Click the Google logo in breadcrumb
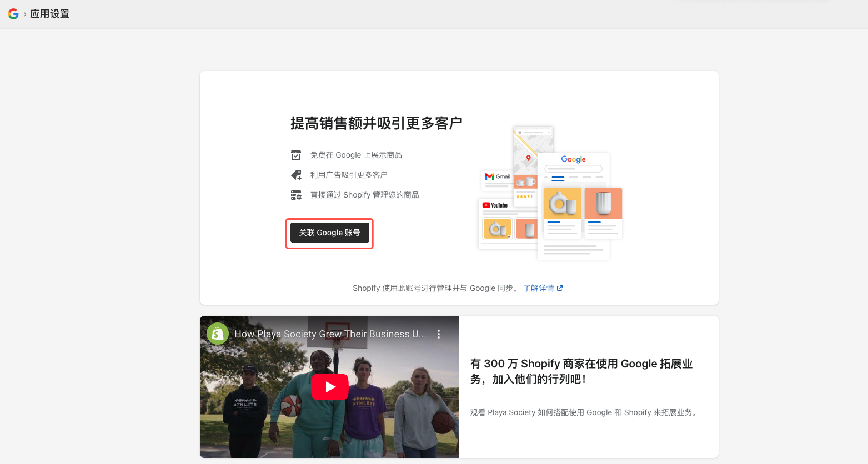868x464 pixels. click(x=13, y=14)
